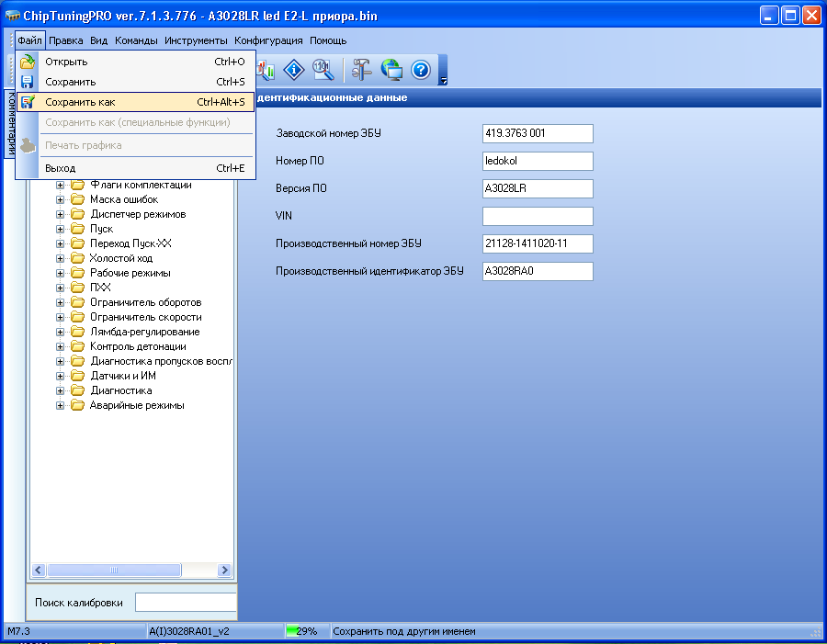Expand the ПХХ folder

click(x=60, y=288)
